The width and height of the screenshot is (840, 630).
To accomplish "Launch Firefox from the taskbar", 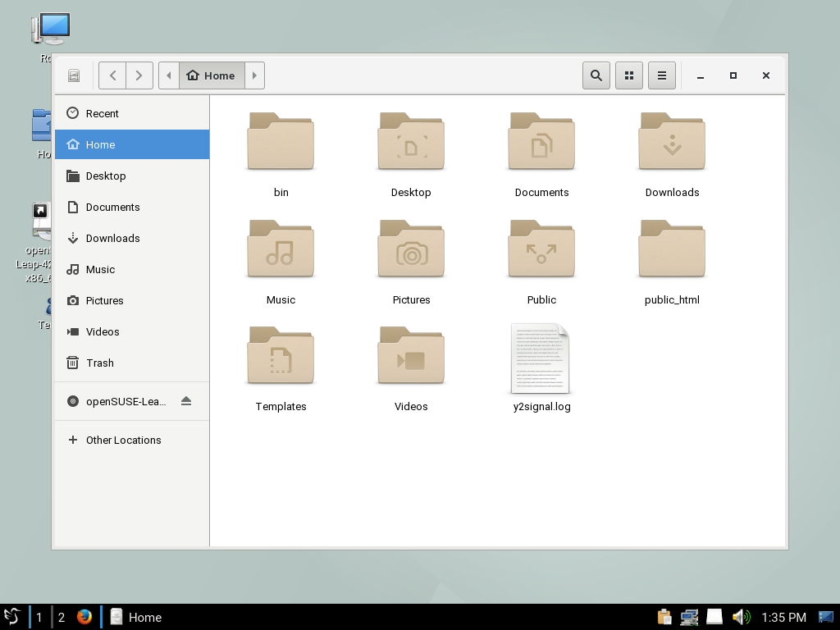I will (x=84, y=617).
